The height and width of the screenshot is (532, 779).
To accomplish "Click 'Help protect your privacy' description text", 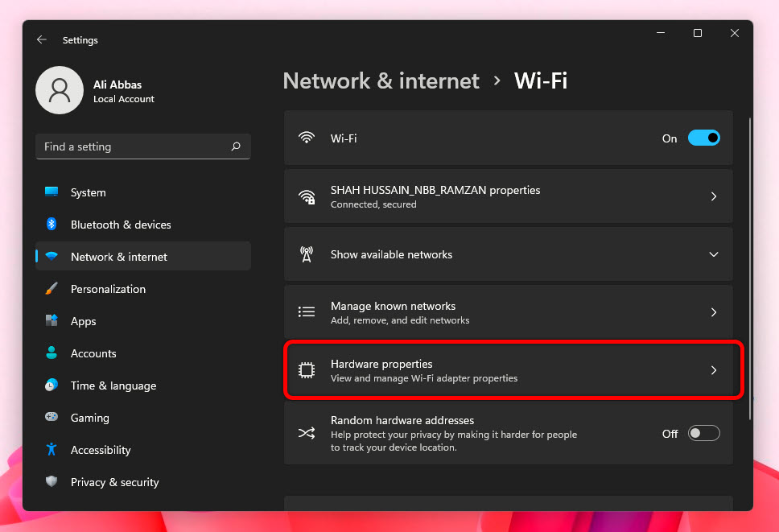I will point(454,440).
